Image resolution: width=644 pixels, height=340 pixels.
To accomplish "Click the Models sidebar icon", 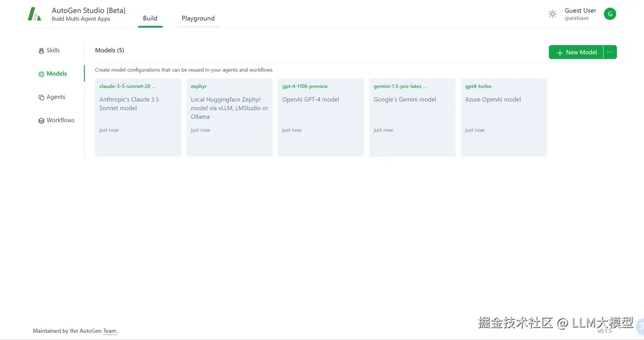I will click(41, 74).
